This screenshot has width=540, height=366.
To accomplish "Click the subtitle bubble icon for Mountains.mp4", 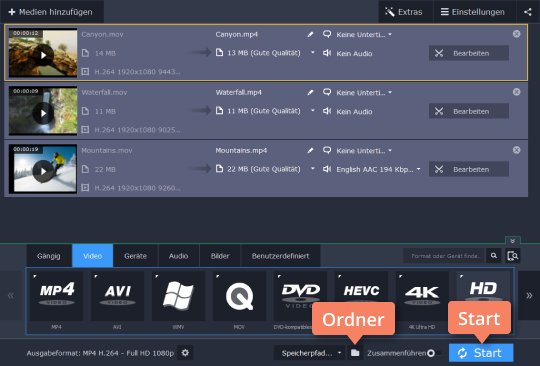I will (x=327, y=150).
